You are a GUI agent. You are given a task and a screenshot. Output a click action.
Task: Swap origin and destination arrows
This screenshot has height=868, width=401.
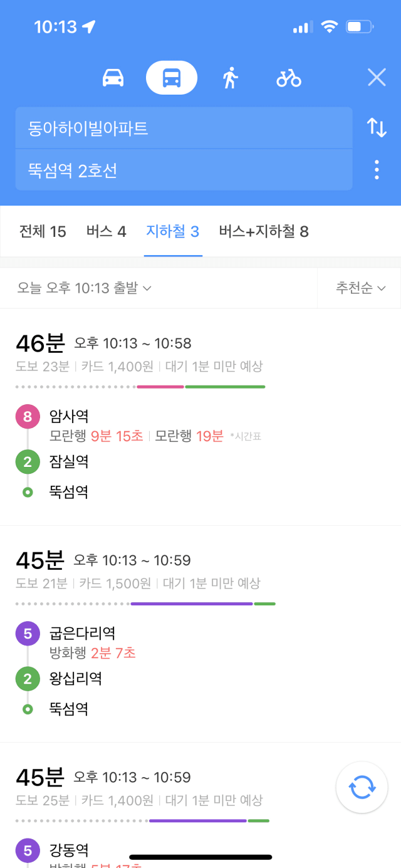tap(377, 127)
